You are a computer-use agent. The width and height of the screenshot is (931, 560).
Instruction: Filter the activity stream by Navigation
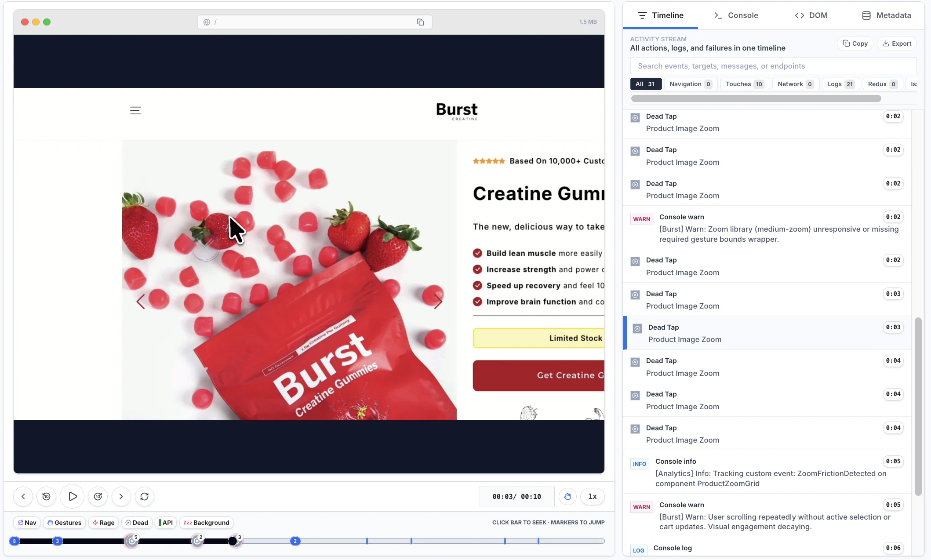tap(691, 84)
